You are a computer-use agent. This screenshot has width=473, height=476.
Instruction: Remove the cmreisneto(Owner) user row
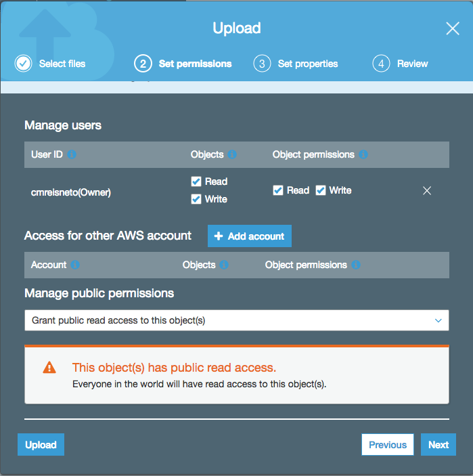click(427, 191)
